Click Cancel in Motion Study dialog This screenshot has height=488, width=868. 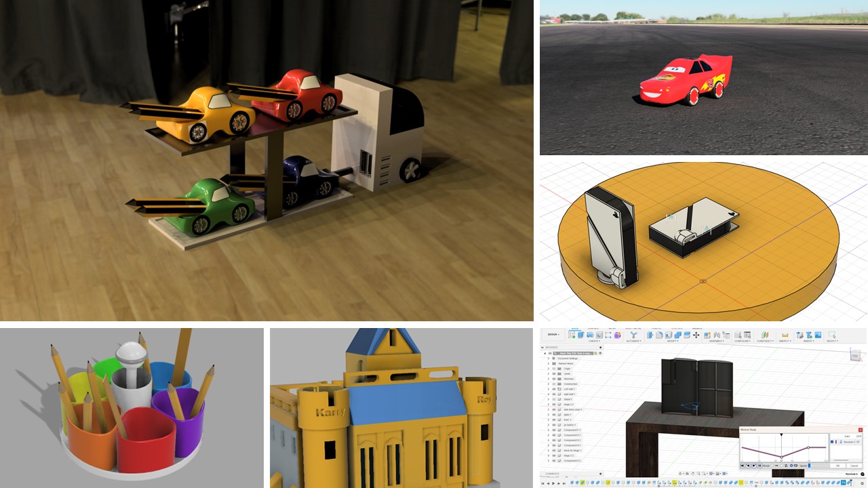(854, 466)
